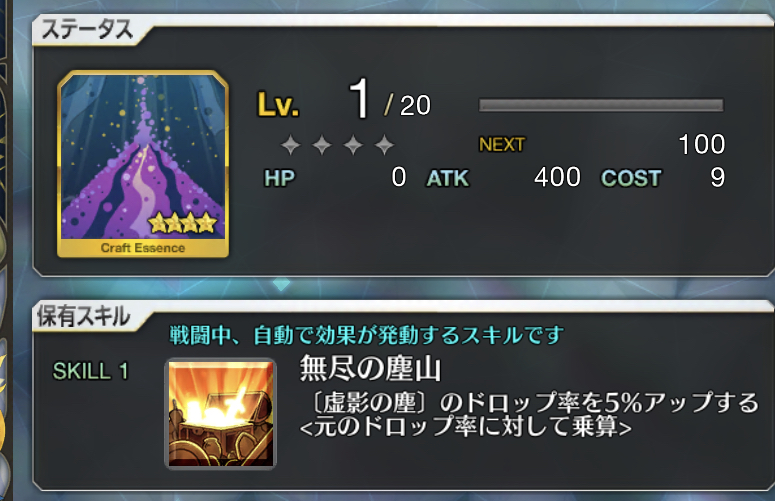775x501 pixels.
Task: Click the experience progress bar
Action: (601, 105)
